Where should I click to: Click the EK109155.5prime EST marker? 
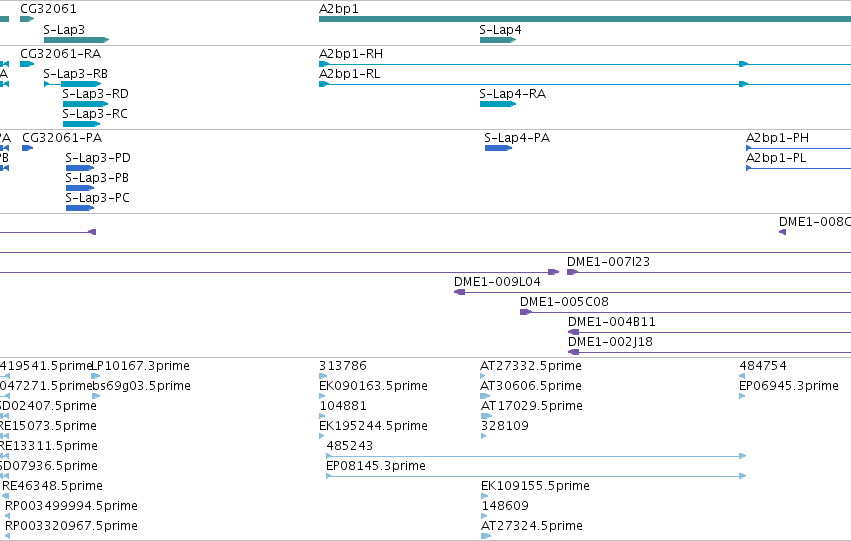484,496
